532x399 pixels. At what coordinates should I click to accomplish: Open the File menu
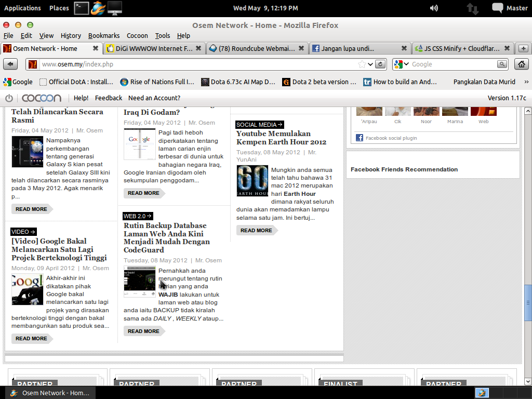[x=8, y=36]
